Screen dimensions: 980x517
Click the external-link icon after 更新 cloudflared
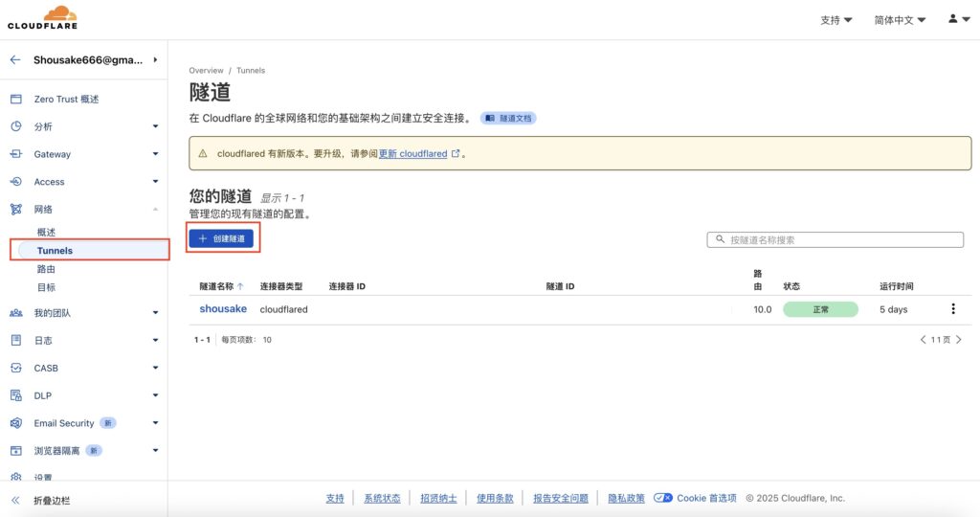click(456, 153)
